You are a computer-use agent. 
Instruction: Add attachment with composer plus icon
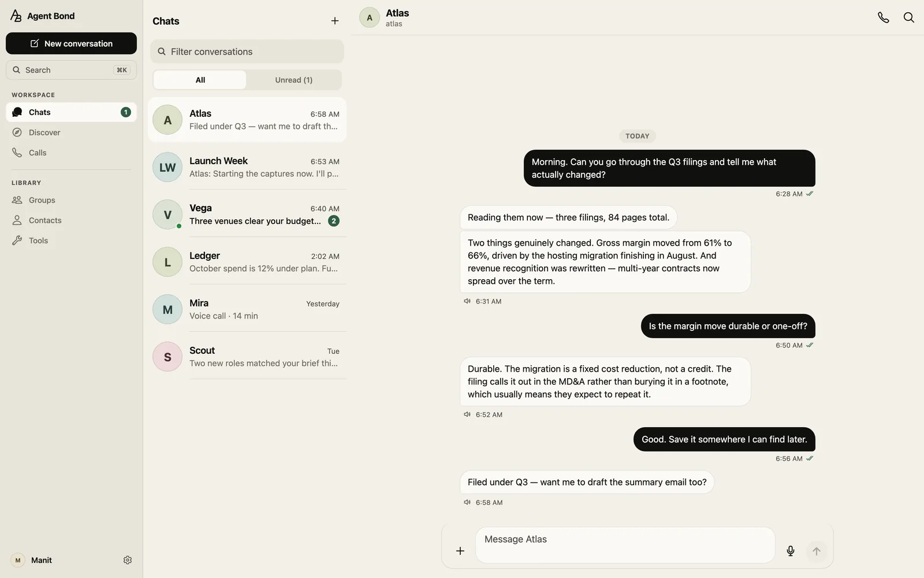point(460,551)
